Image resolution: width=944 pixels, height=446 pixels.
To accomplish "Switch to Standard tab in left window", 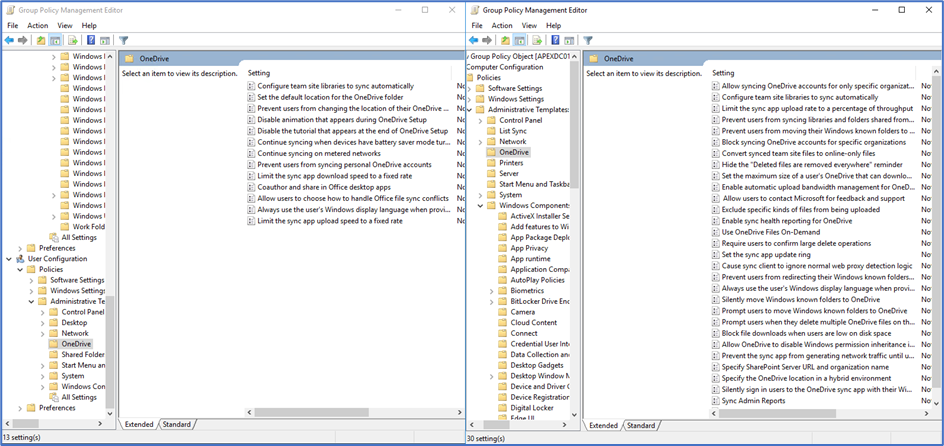I will 176,424.
